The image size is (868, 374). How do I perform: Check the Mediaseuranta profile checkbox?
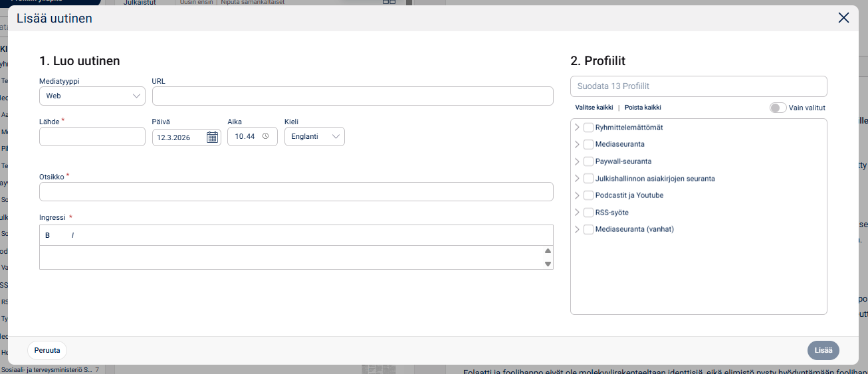tap(588, 144)
